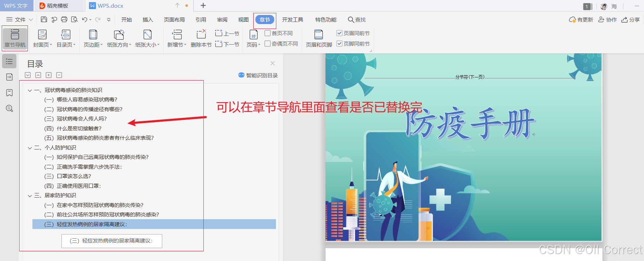The image size is (644, 261).
Task: Select heading (二) 正确洗手需掌握六步洗手法
Action: click(83, 167)
